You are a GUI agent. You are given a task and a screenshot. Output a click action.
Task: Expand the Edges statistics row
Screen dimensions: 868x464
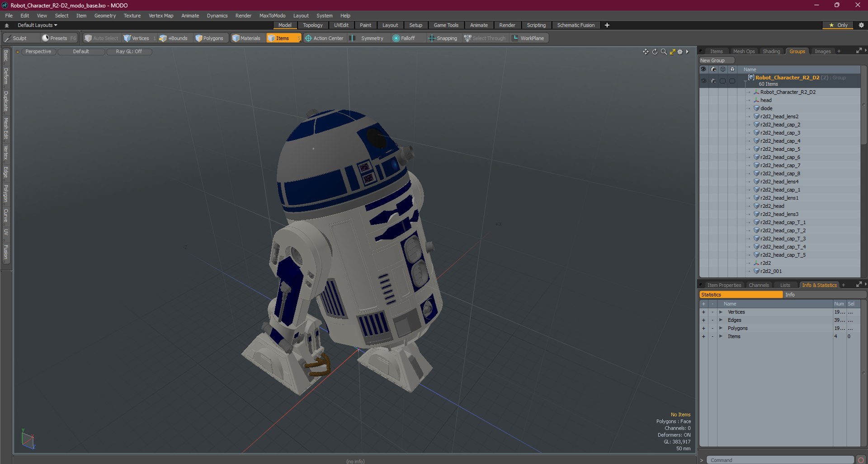point(721,320)
